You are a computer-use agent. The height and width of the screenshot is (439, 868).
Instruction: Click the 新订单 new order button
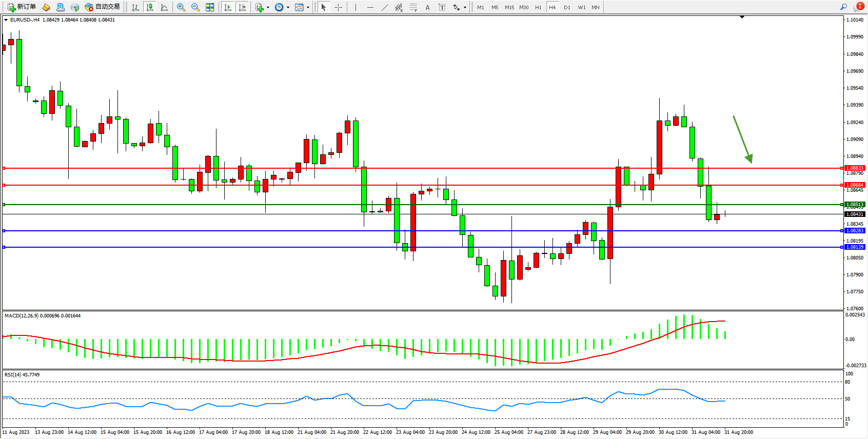tap(22, 7)
